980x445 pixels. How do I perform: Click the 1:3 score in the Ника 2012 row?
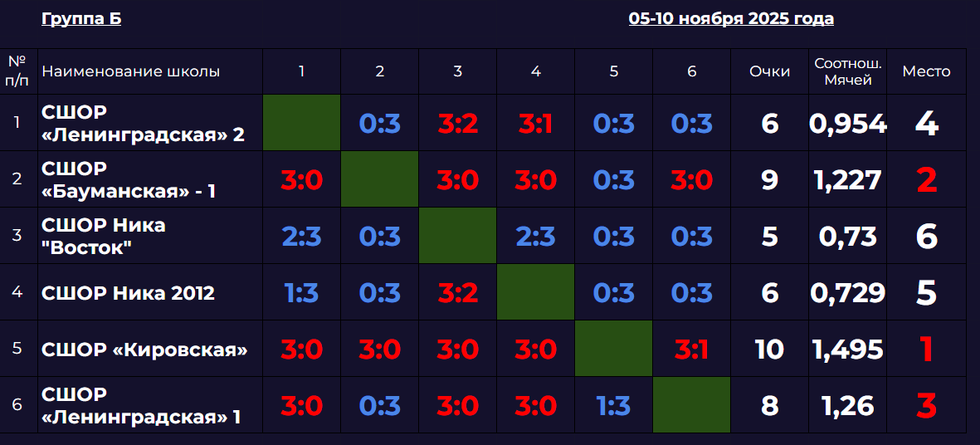pos(301,293)
